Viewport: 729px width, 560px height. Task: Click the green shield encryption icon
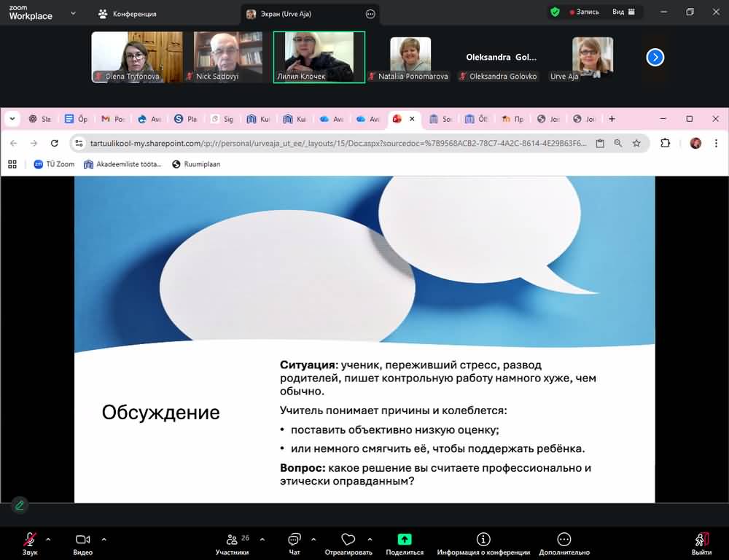(x=555, y=12)
